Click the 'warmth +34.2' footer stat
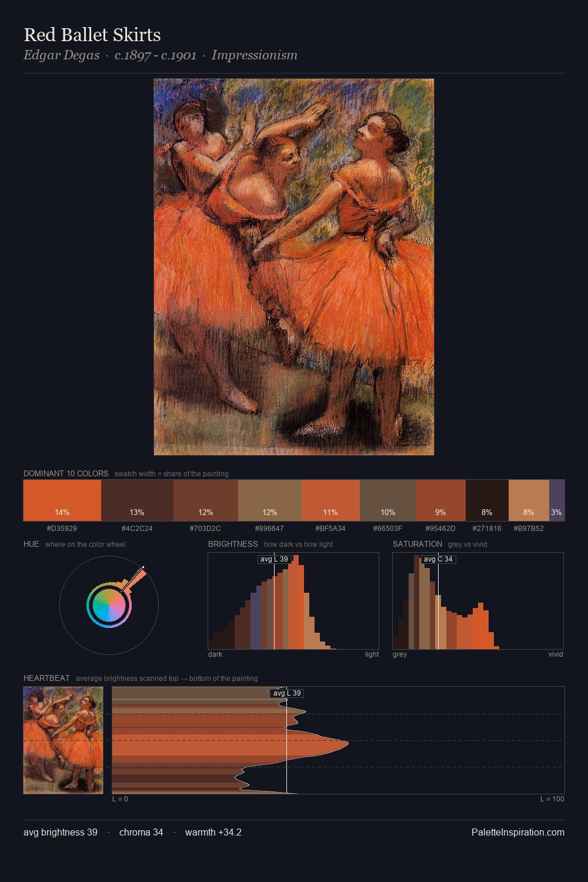The image size is (588, 882). point(213,832)
